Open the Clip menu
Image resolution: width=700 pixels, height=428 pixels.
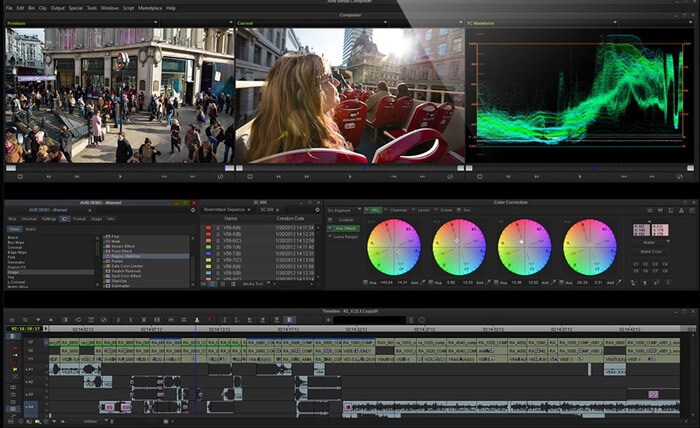pos(42,8)
